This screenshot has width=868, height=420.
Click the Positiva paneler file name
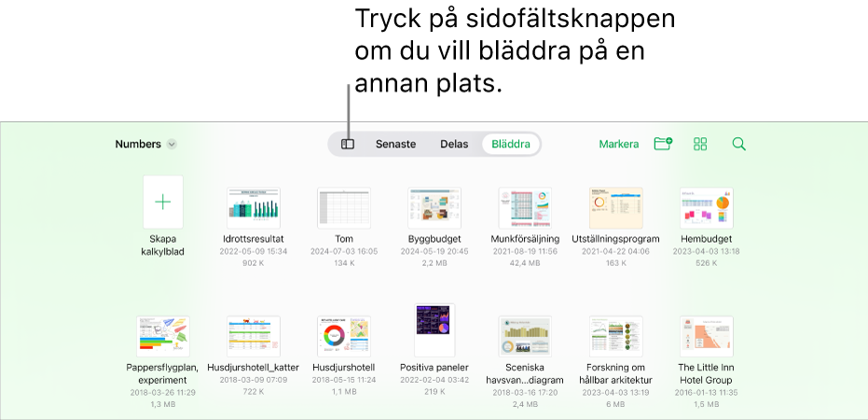point(434,368)
